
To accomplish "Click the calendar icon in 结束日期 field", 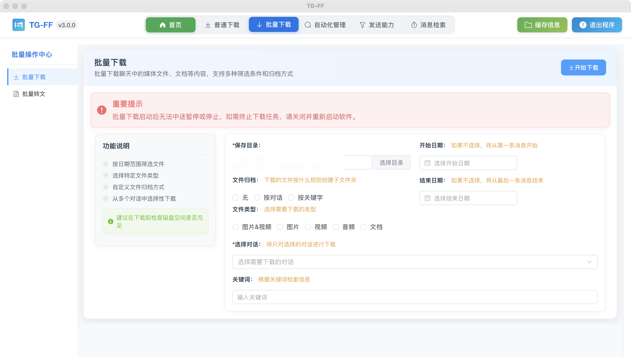I will 428,198.
